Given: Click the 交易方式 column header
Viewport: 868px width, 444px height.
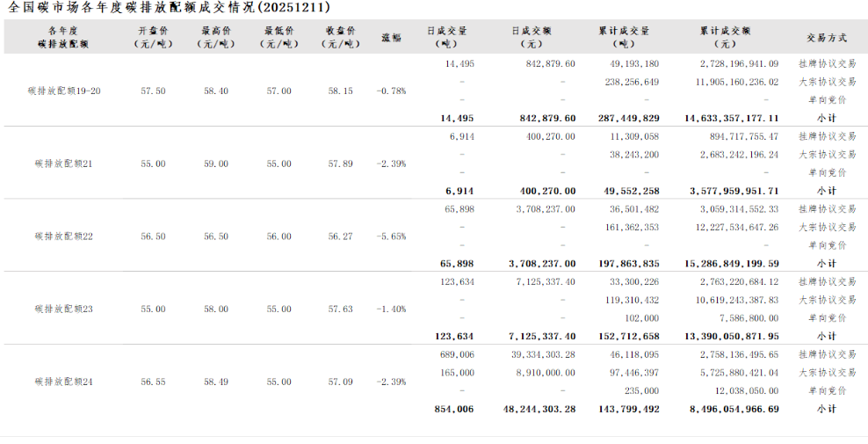Looking at the screenshot, I should (x=826, y=38).
